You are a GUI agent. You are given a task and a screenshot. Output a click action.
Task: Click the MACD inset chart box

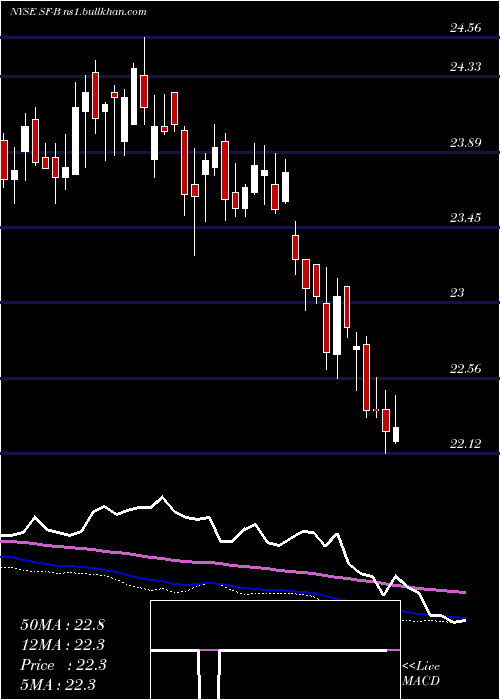click(x=275, y=650)
